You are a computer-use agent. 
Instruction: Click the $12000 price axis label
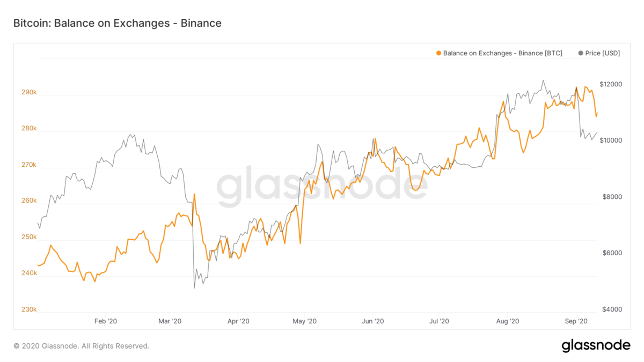pos(611,85)
